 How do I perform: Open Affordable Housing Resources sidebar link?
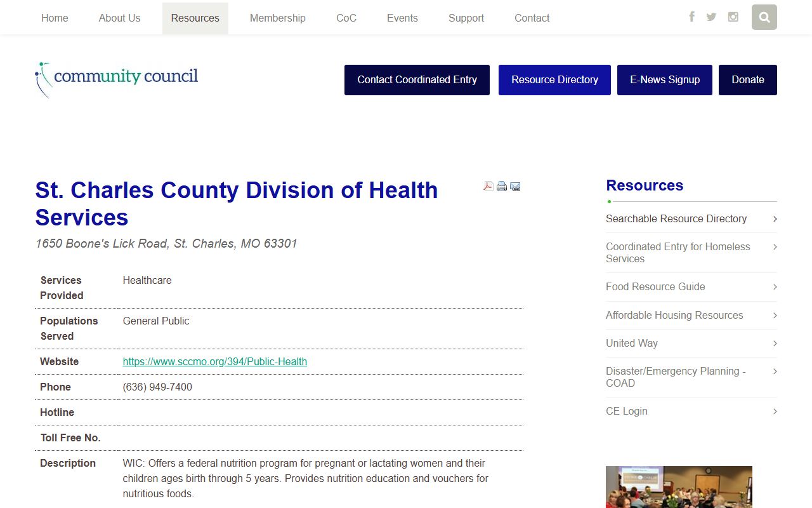coord(674,315)
